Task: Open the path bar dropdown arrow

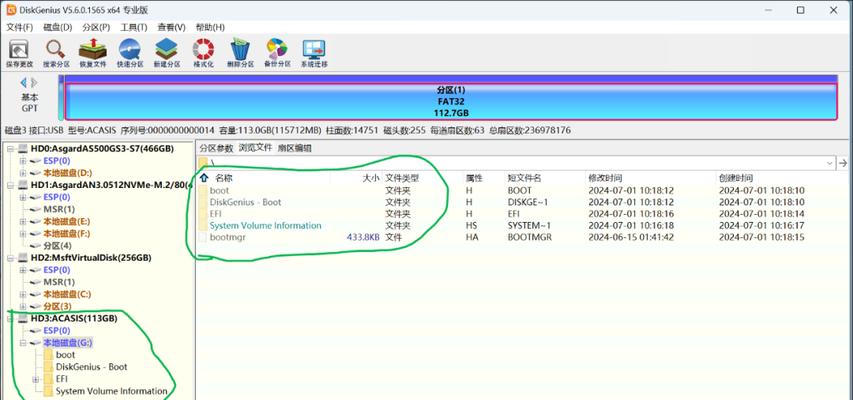Action: 830,163
